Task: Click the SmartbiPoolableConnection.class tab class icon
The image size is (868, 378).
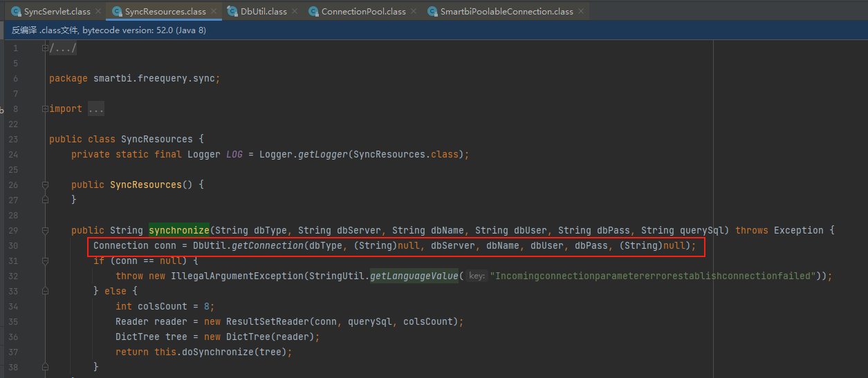Action: [432, 12]
